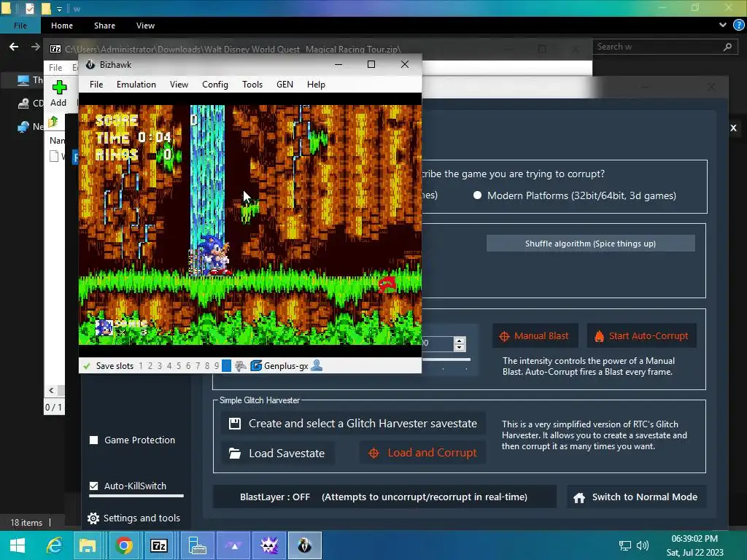Open Settings and tools
747x560 pixels.
click(134, 518)
